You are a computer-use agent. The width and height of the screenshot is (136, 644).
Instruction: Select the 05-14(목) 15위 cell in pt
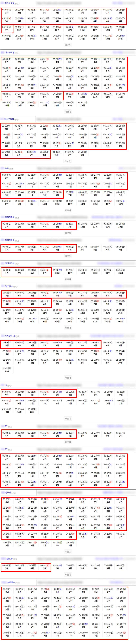(7, 411)
